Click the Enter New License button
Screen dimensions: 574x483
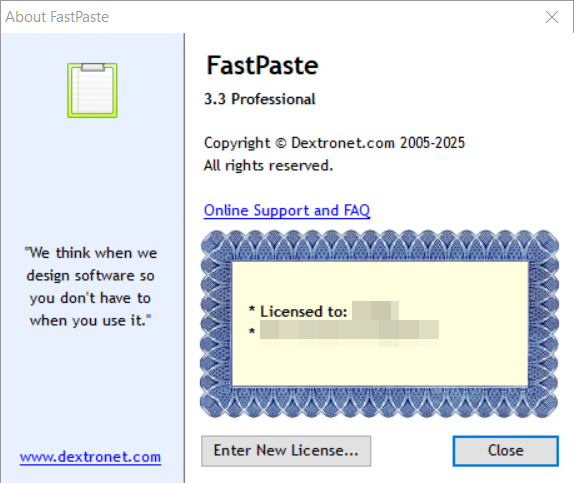pyautogui.click(x=286, y=451)
